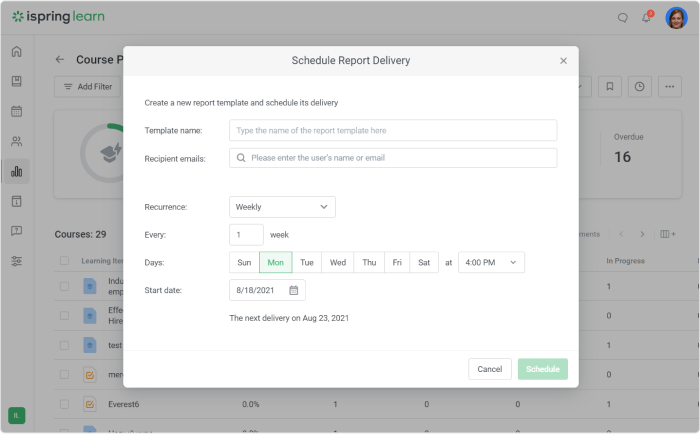The width and height of the screenshot is (700, 434).
Task: Open the Reports bar-chart icon in sidebar
Action: coord(17,171)
